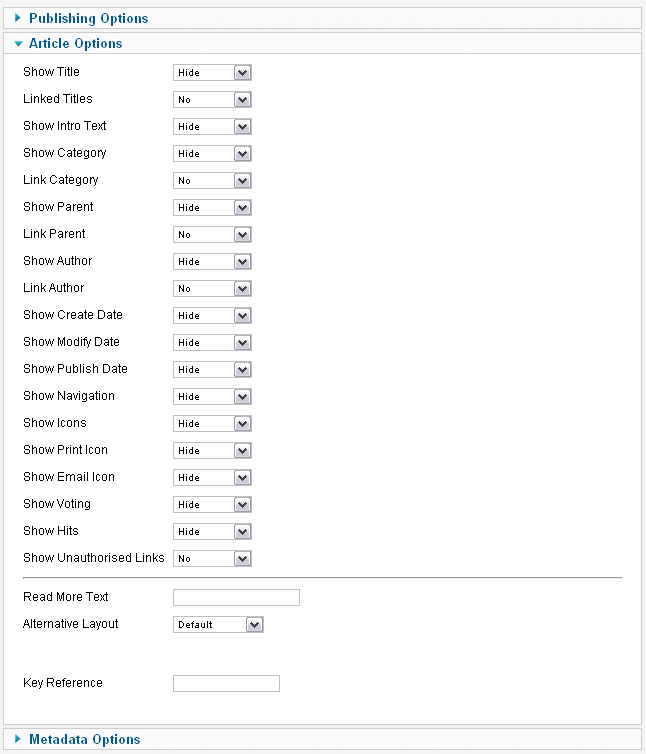Expand the Metadata Options panel
646x754 pixels.
(x=85, y=739)
